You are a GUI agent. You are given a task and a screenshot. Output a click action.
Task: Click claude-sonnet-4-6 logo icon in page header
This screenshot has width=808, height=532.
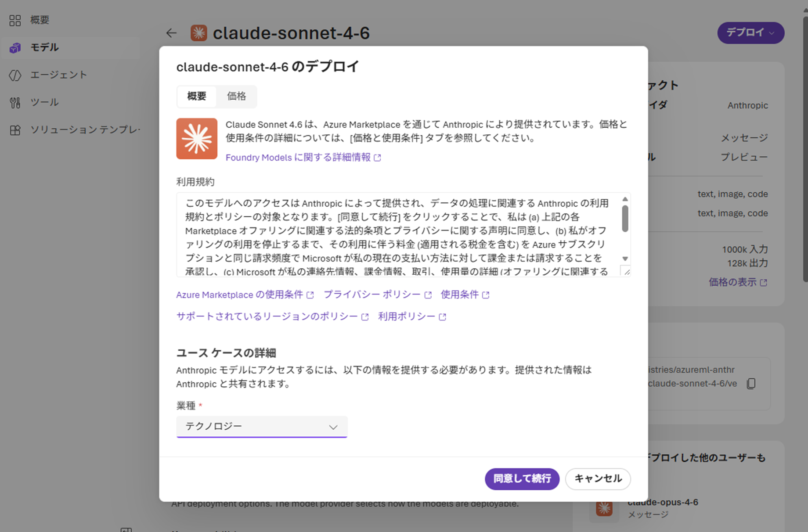198,33
